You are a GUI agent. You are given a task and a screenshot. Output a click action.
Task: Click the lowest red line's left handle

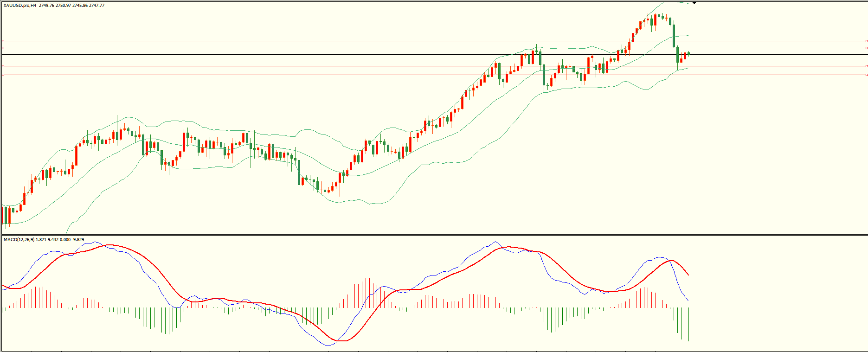[3, 75]
